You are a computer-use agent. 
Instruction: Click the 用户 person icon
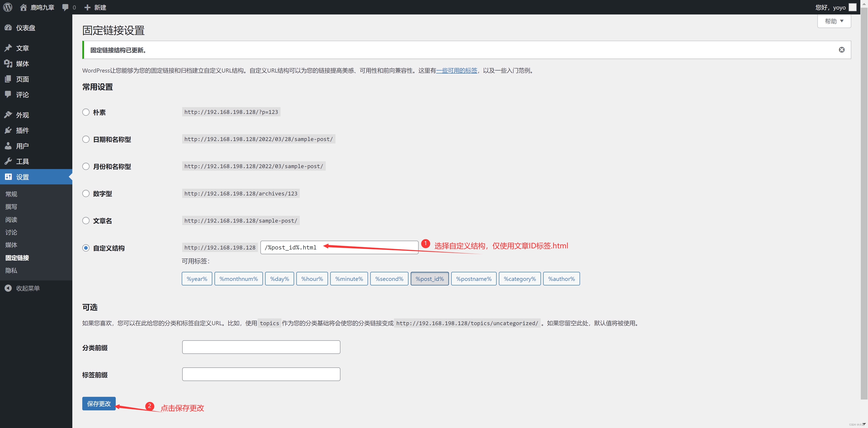[8, 146]
